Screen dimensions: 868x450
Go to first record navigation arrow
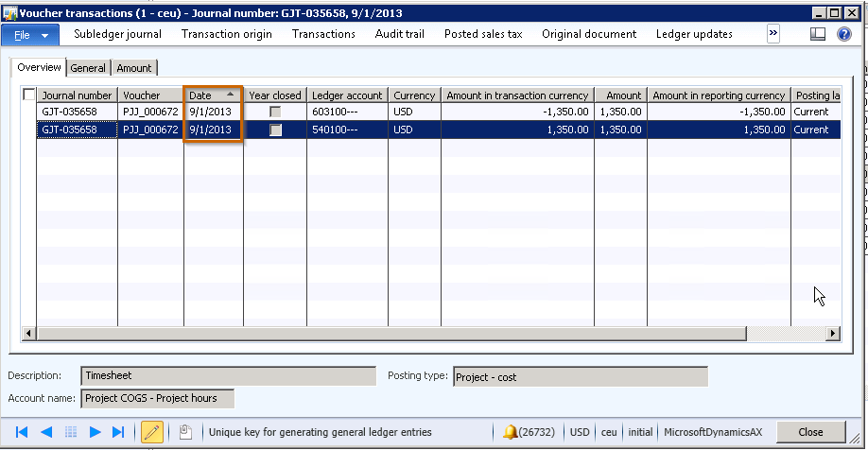[21, 432]
